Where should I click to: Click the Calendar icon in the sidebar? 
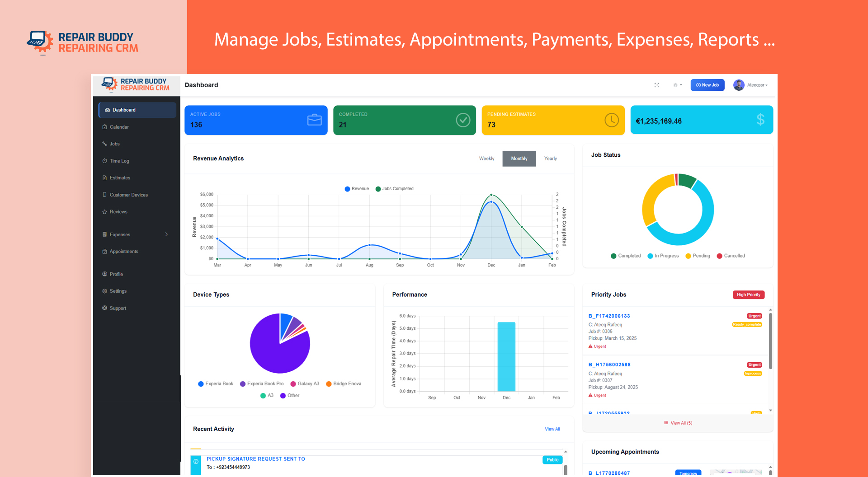pos(105,127)
